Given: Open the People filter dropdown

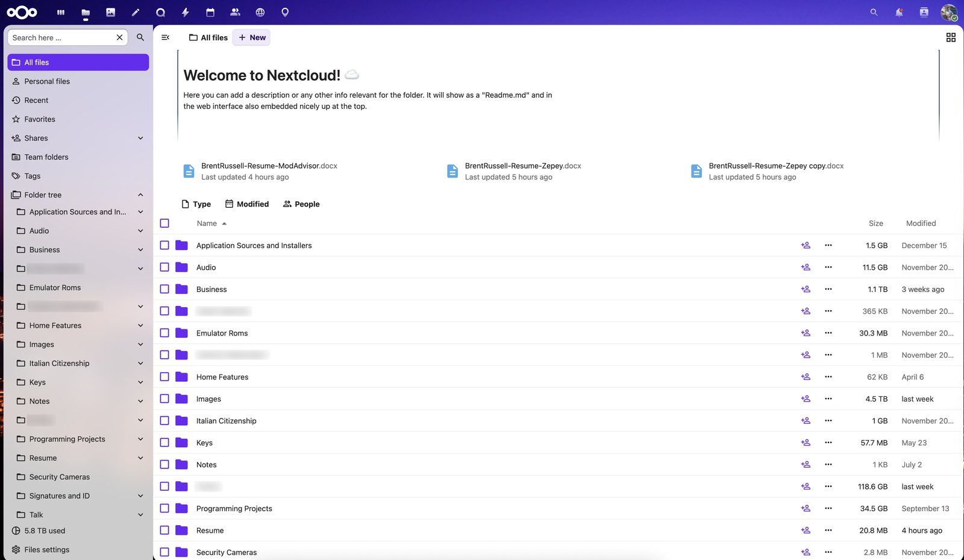Looking at the screenshot, I should click(x=301, y=204).
